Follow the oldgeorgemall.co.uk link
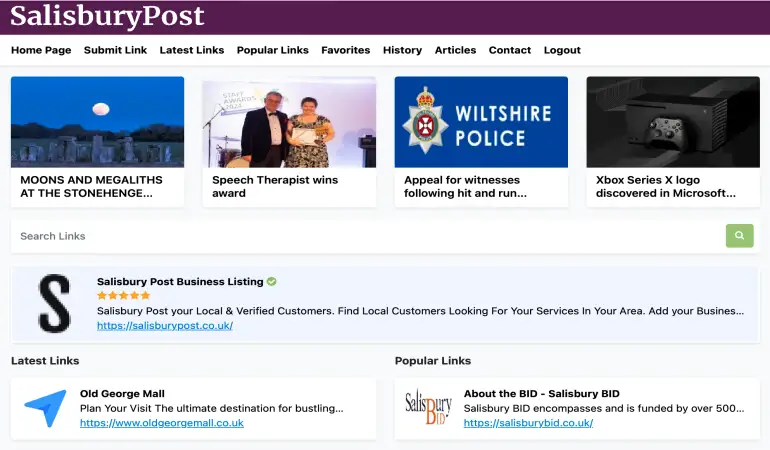The width and height of the screenshot is (770, 450). pos(162,423)
